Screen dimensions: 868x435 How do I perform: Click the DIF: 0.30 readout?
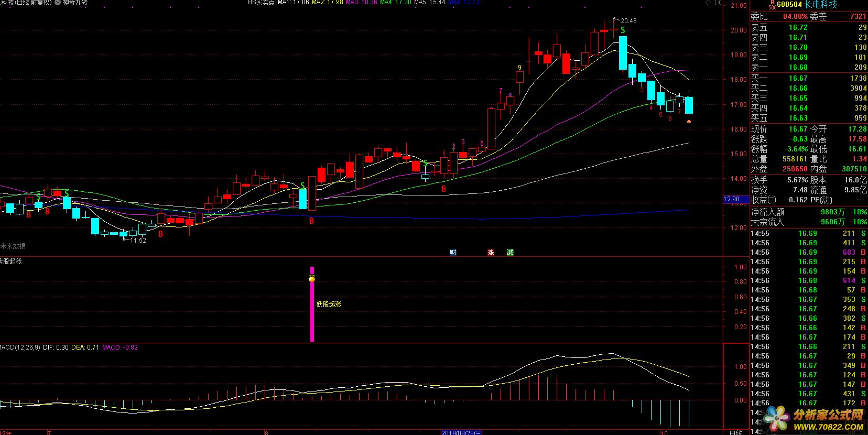(x=56, y=347)
